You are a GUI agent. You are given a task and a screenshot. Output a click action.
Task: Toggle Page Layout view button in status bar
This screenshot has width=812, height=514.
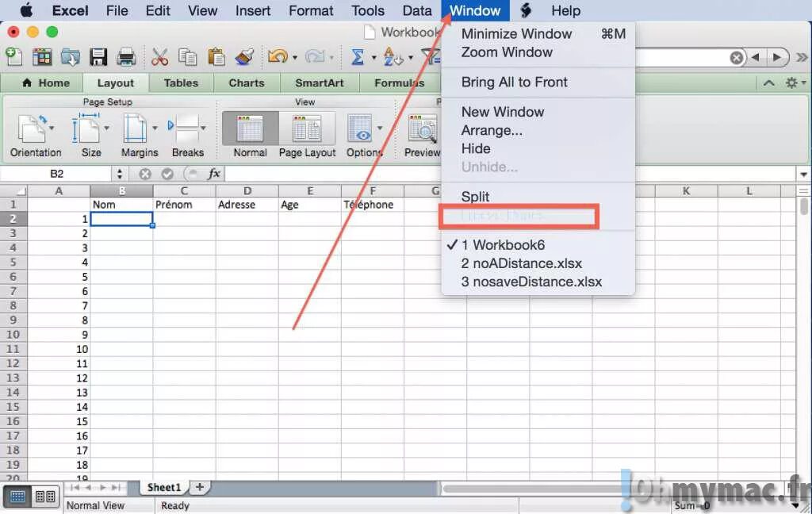(45, 497)
